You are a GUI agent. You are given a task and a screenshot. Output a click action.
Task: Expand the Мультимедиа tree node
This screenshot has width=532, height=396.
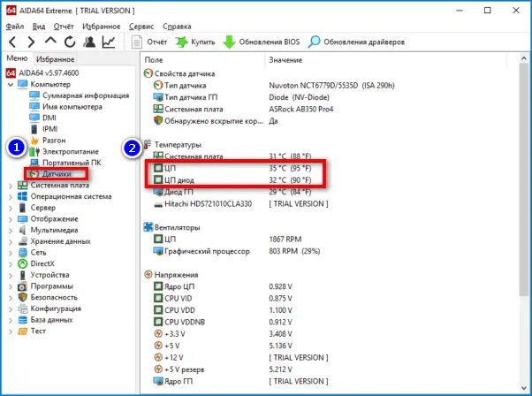pos(11,231)
